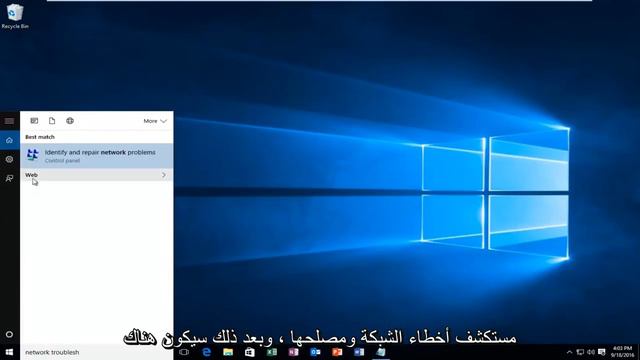Click the network troubleshooter result icon
The image size is (640, 360).
tap(33, 155)
